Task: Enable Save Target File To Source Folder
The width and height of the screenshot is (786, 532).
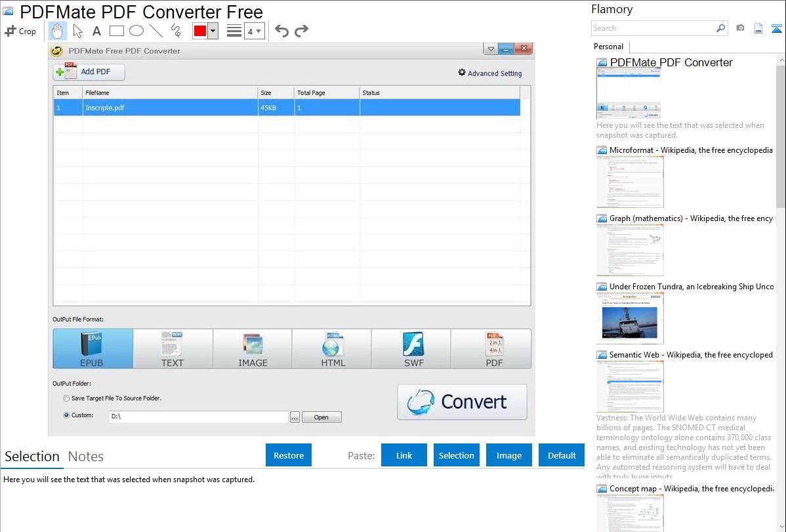Action: point(66,398)
